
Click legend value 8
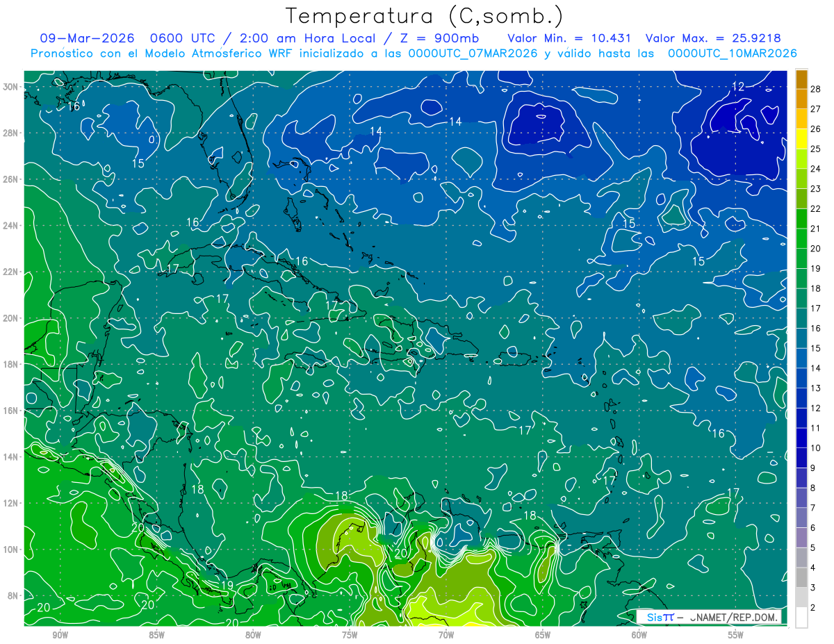click(x=813, y=488)
